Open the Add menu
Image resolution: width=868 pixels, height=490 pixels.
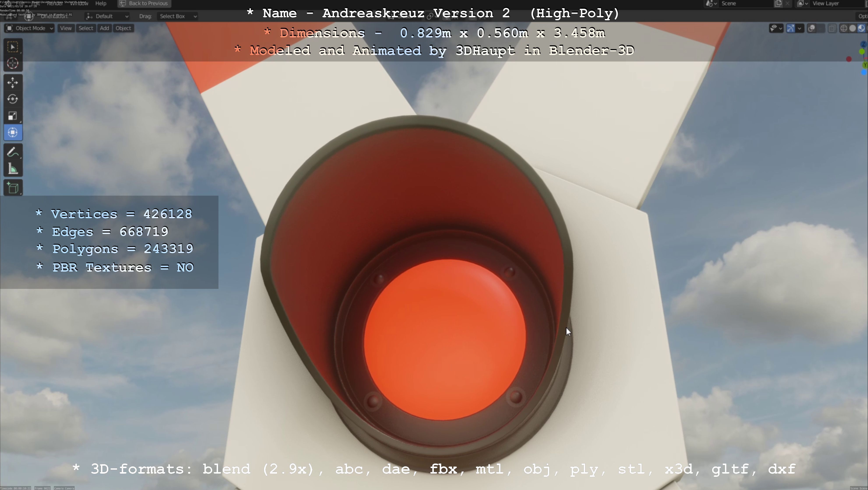coord(104,28)
